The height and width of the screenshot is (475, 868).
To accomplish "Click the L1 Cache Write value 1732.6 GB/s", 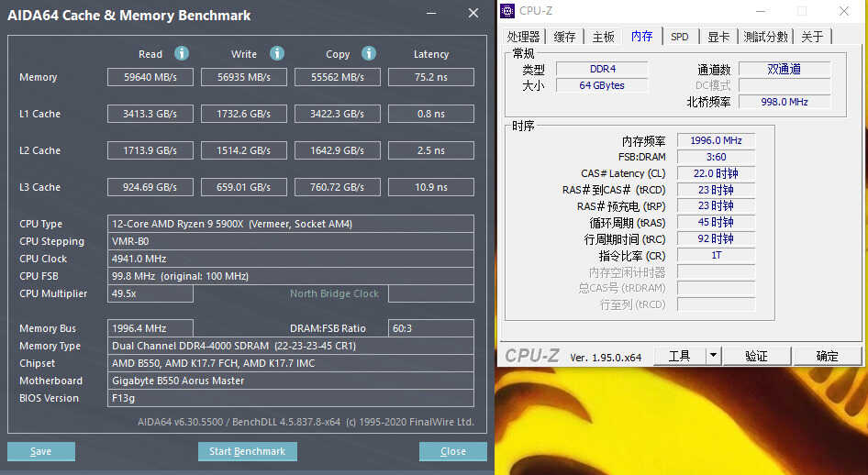I will click(x=243, y=114).
